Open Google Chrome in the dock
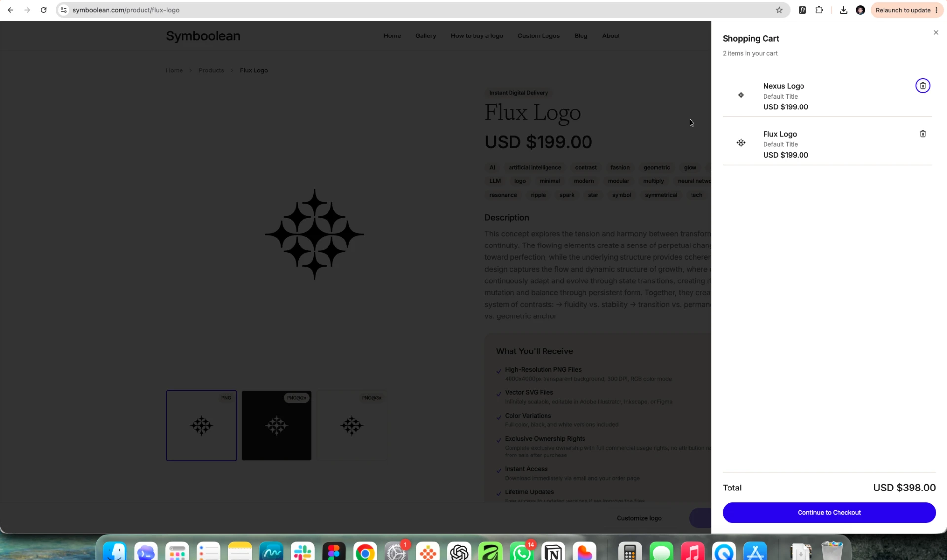 (365, 552)
